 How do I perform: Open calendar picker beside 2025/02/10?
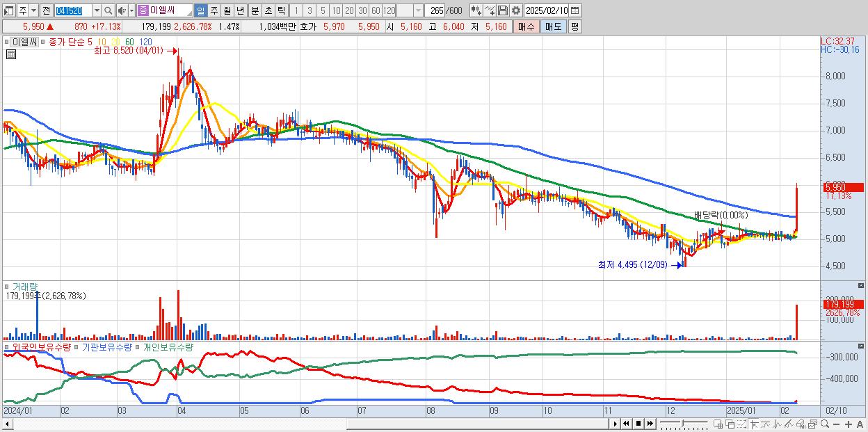[574, 10]
